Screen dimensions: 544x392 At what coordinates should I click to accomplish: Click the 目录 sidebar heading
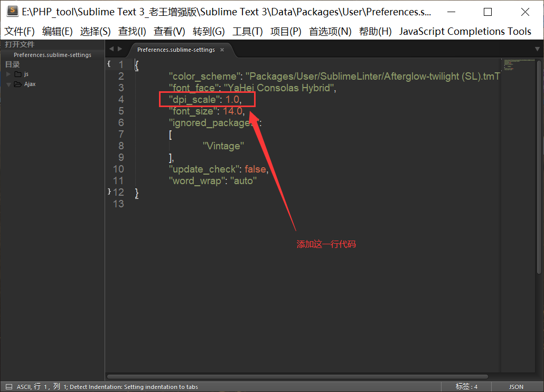click(13, 64)
